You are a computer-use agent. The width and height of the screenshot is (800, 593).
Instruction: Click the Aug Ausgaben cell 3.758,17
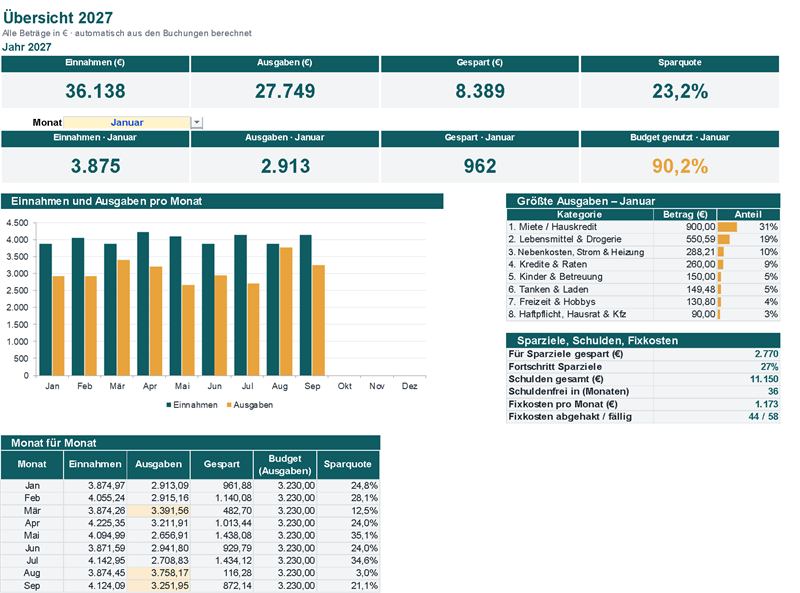coord(158,573)
